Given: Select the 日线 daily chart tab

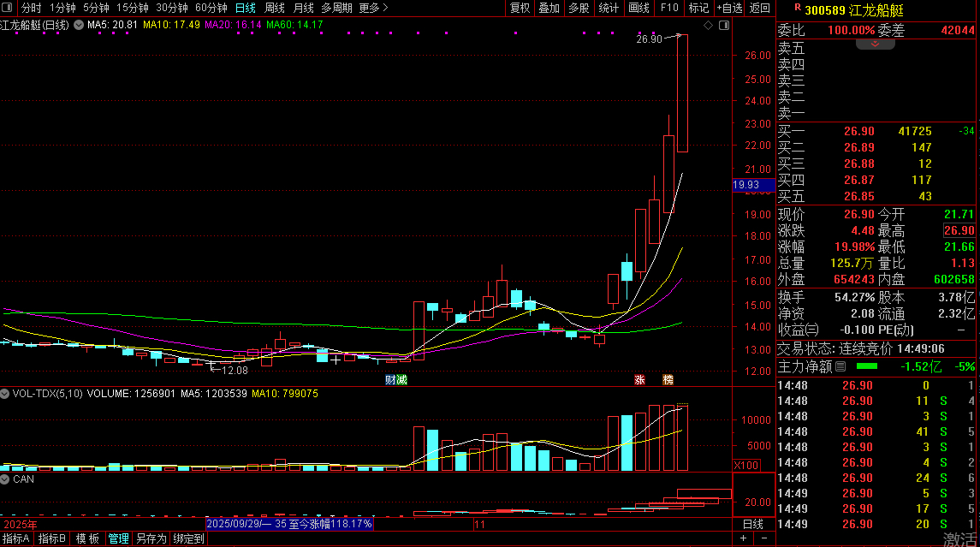Looking at the screenshot, I should (x=245, y=8).
